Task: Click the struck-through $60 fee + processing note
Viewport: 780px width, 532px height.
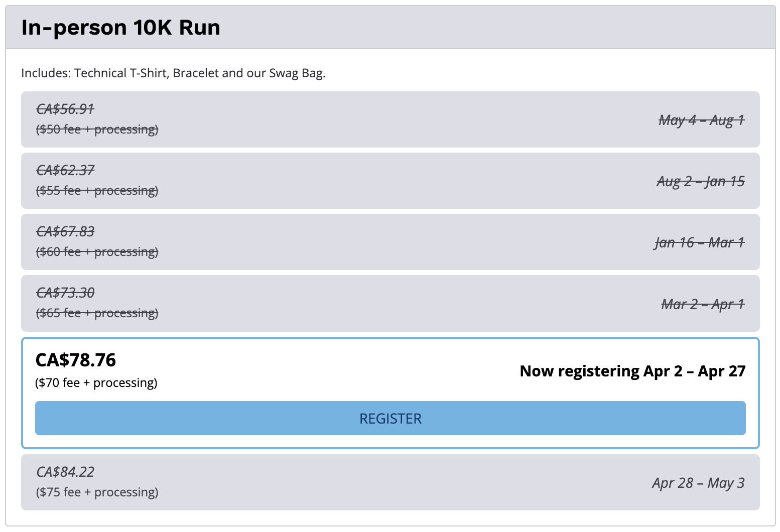Action: tap(97, 252)
